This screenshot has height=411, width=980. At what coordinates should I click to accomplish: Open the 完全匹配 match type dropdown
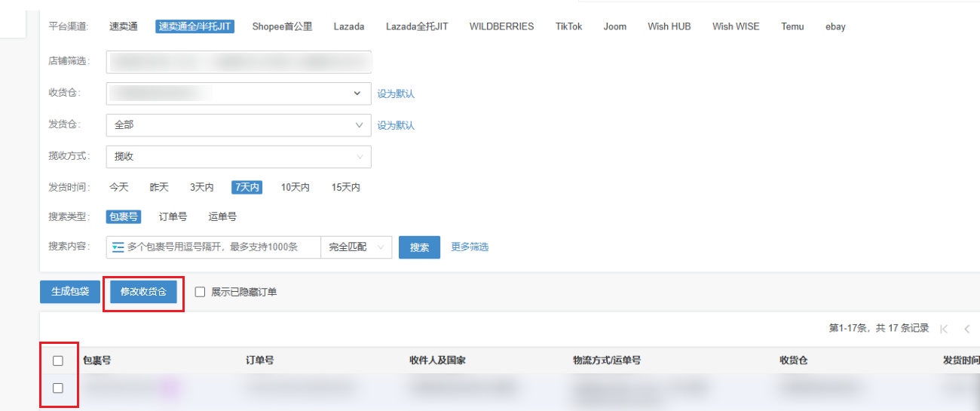point(356,247)
